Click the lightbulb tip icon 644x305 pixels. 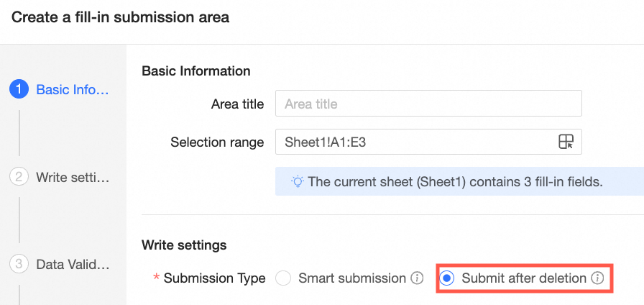pos(297,182)
